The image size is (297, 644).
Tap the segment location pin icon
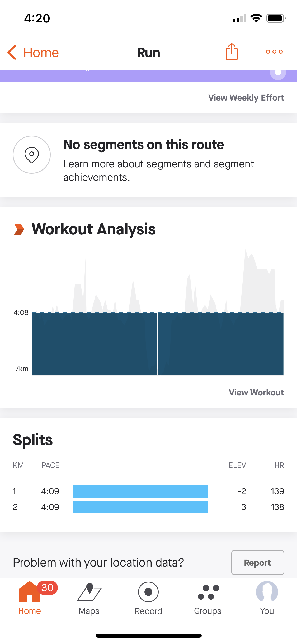click(32, 155)
